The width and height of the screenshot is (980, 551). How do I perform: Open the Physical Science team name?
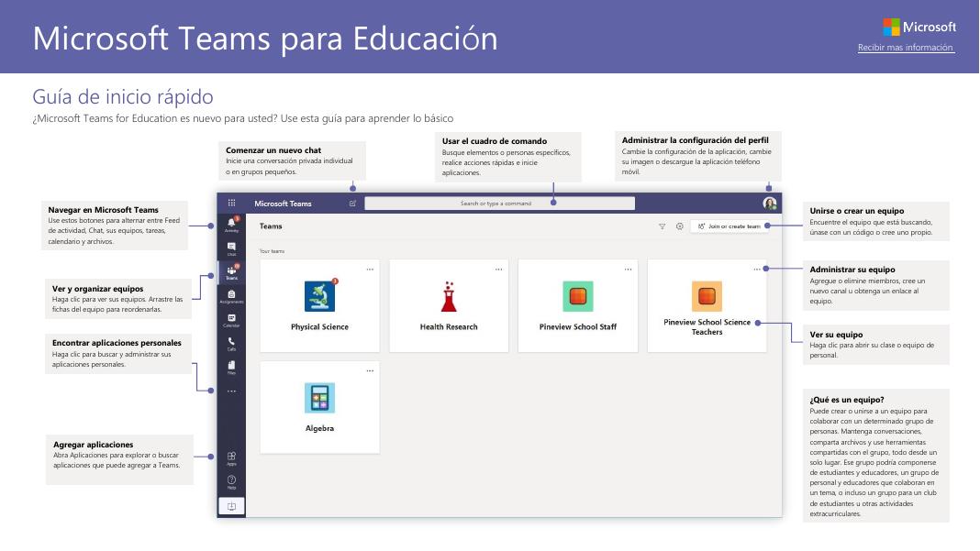click(320, 326)
